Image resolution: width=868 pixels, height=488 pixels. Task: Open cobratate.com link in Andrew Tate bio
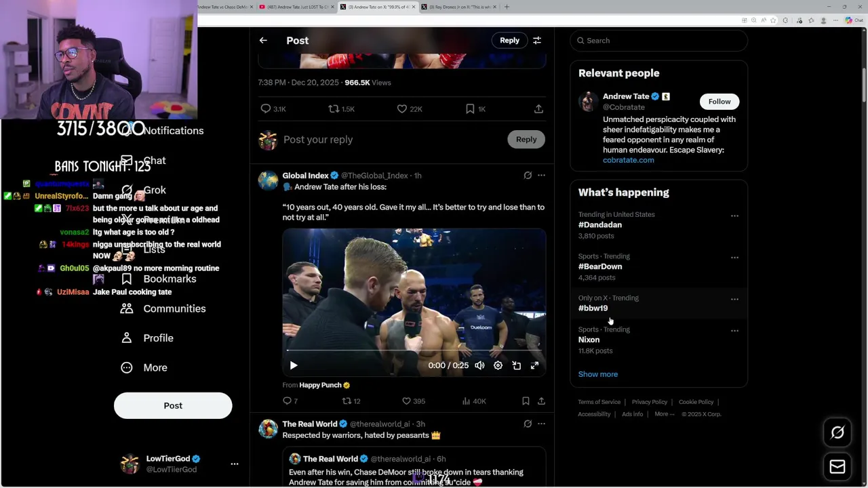point(629,160)
